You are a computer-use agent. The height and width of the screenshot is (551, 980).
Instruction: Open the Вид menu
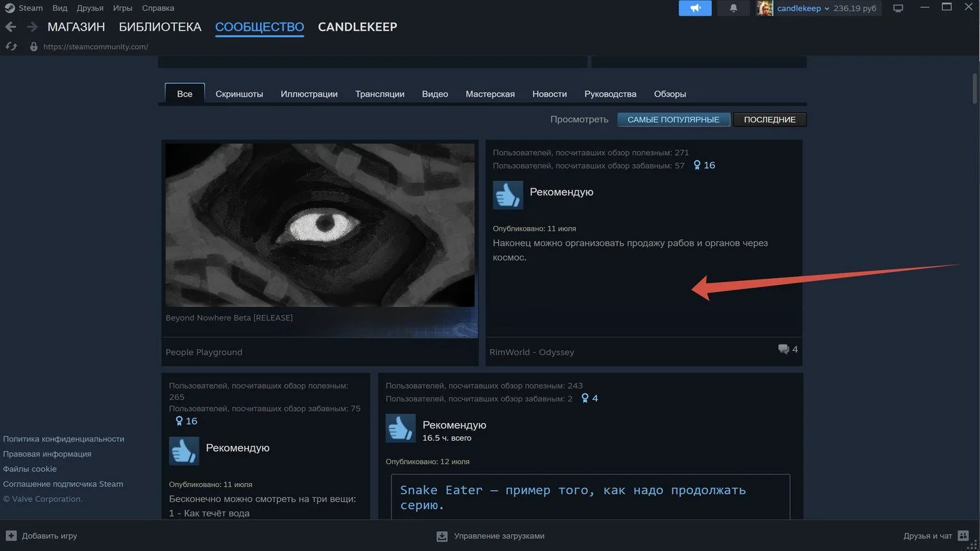coord(60,8)
